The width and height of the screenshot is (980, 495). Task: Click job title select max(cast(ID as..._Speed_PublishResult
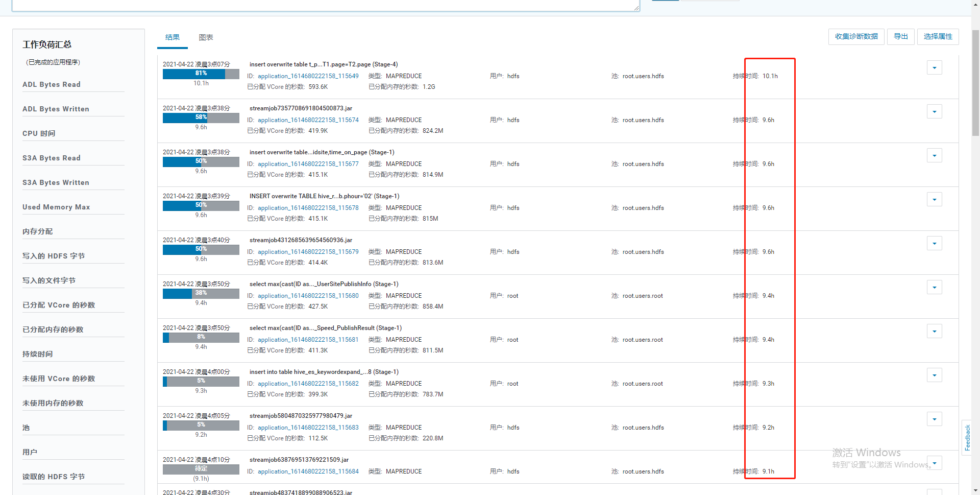(x=325, y=328)
